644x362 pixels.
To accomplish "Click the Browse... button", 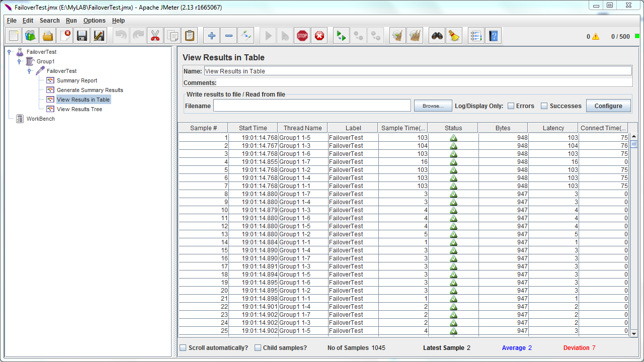I will click(433, 106).
